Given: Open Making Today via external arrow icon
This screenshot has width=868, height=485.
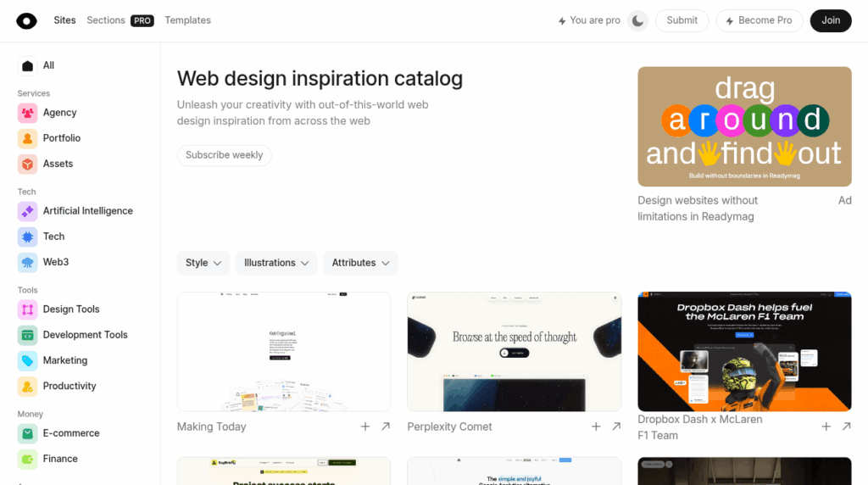Looking at the screenshot, I should click(x=386, y=426).
